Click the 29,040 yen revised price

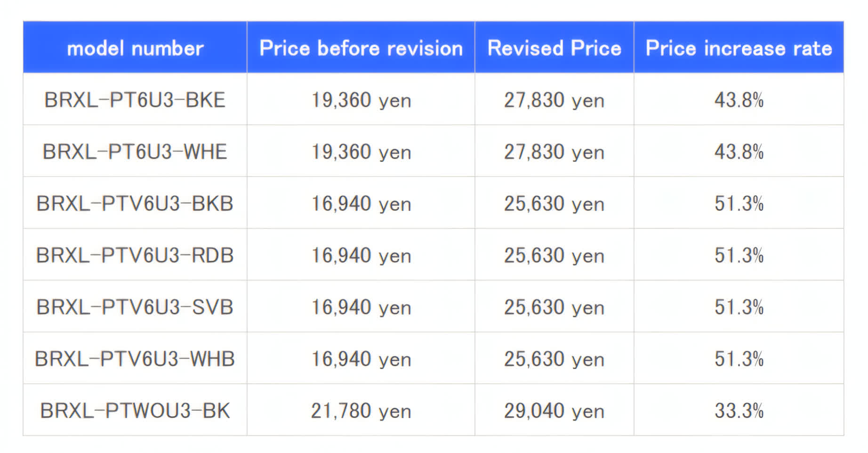point(555,411)
